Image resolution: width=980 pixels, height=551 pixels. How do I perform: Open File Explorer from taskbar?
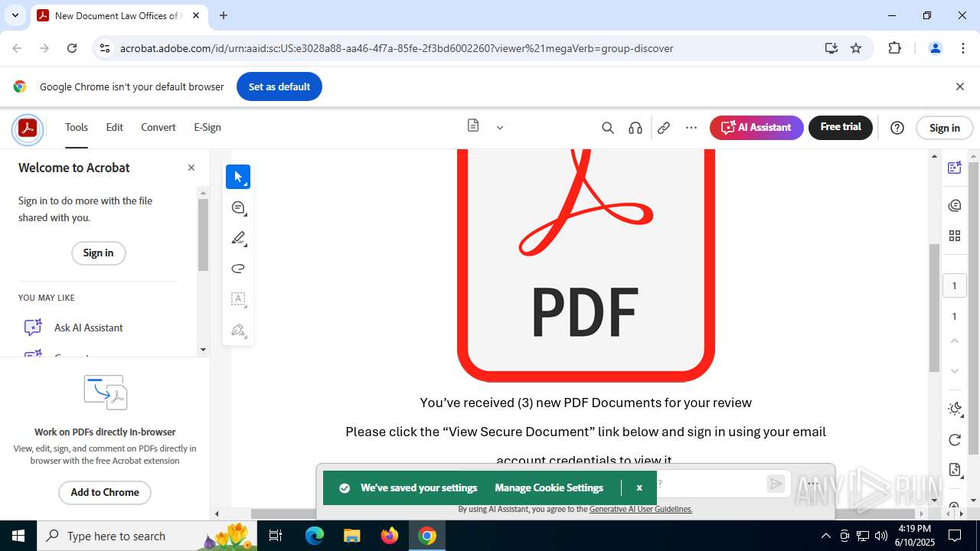coord(351,536)
